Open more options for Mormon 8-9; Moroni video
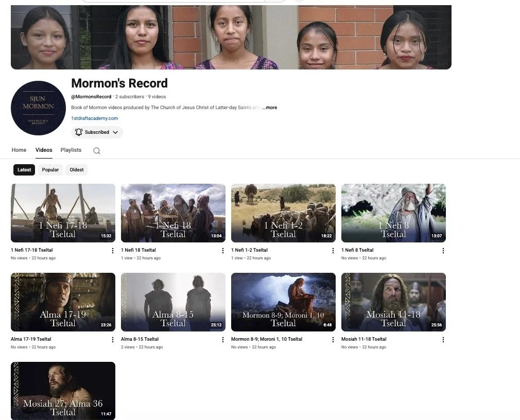The image size is (520, 420). click(x=333, y=339)
